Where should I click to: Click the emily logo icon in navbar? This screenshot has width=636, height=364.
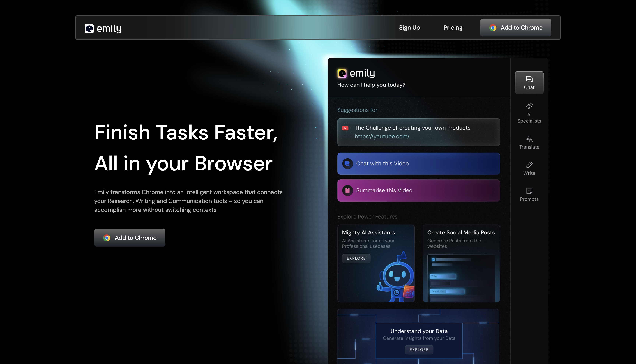pos(89,29)
